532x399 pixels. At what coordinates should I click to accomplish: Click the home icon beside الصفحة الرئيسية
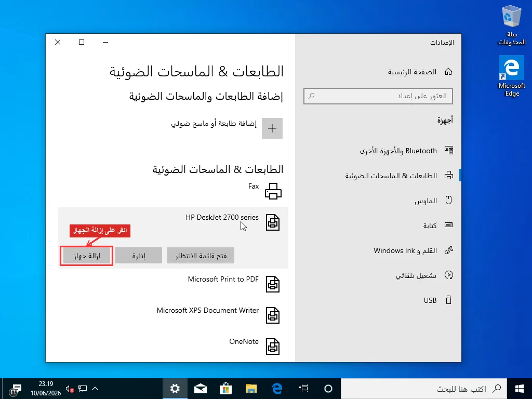point(448,72)
